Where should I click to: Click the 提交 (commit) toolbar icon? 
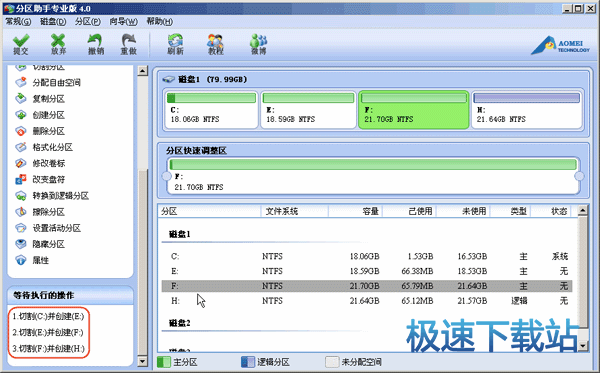pos(21,44)
